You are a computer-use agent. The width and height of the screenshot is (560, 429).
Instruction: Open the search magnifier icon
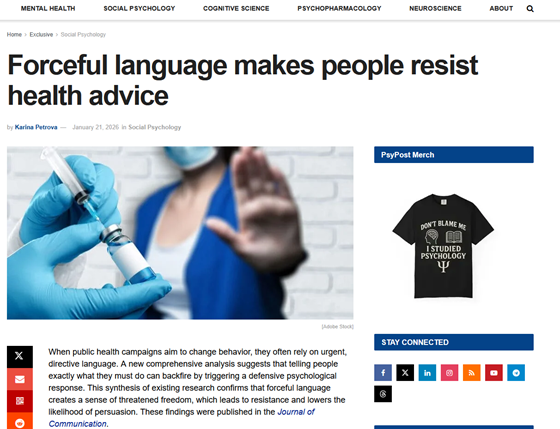pos(530,9)
